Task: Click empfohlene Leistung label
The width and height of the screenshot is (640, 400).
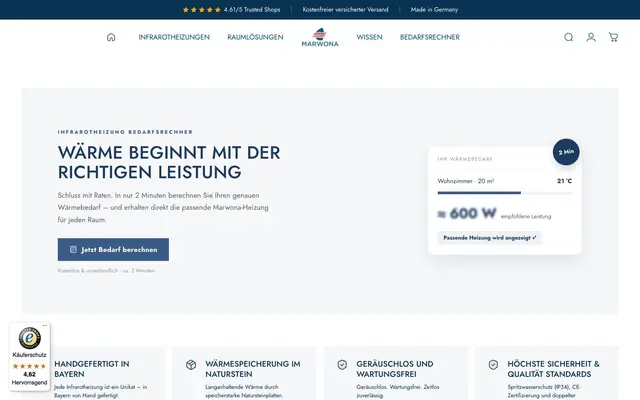Action: click(x=526, y=216)
